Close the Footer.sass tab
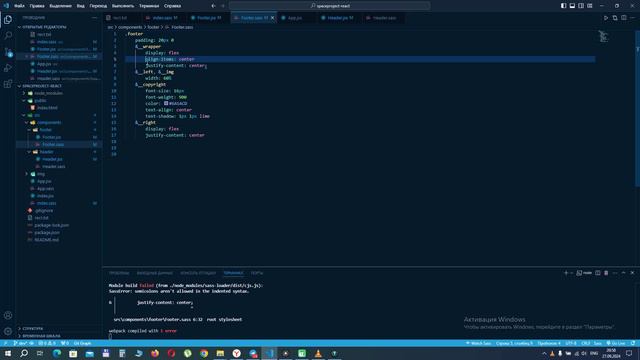This screenshot has width=640, height=360. pyautogui.click(x=272, y=18)
